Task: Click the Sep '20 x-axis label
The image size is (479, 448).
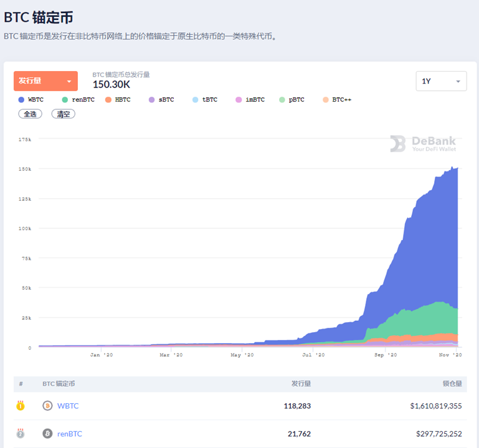Action: (x=386, y=355)
